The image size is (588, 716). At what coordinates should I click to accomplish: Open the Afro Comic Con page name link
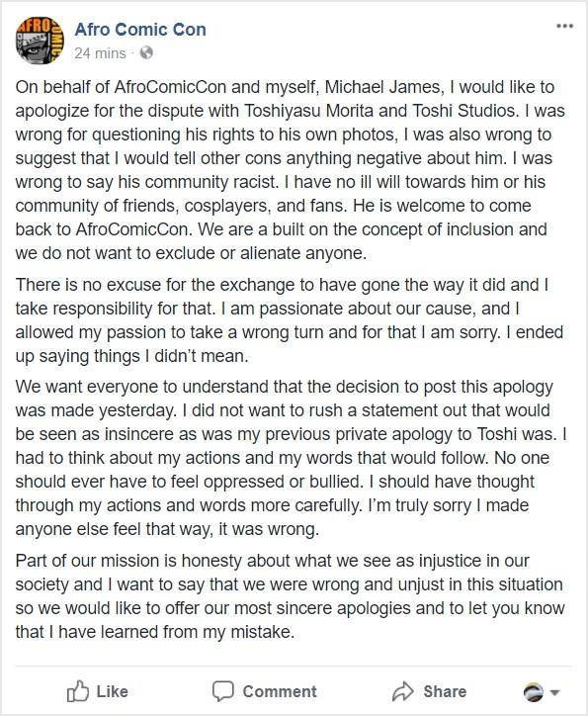tap(140, 30)
